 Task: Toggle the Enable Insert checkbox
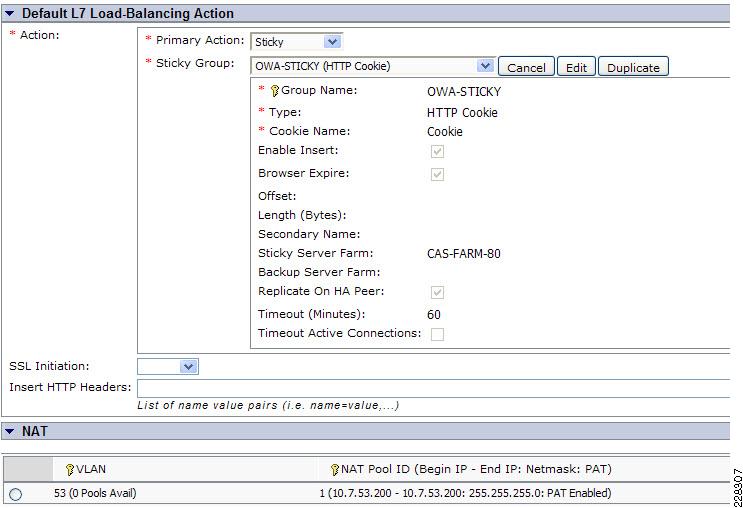pyautogui.click(x=437, y=152)
